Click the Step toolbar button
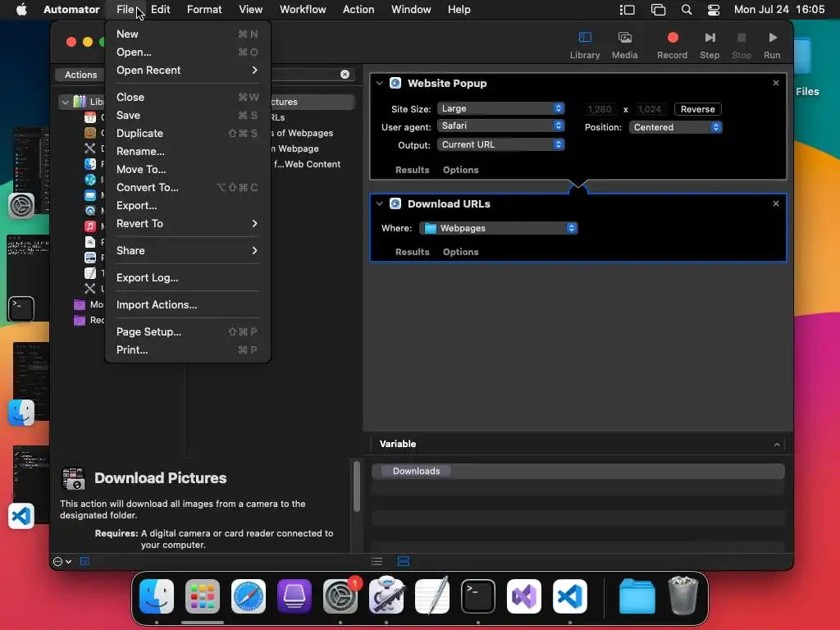The width and height of the screenshot is (840, 630). 710,45
